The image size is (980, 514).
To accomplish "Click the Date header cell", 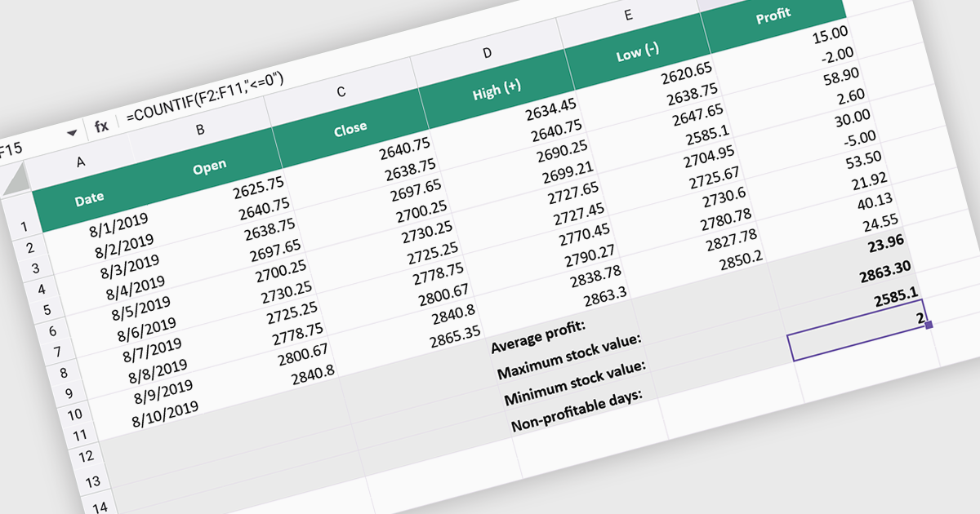I will point(89,198).
